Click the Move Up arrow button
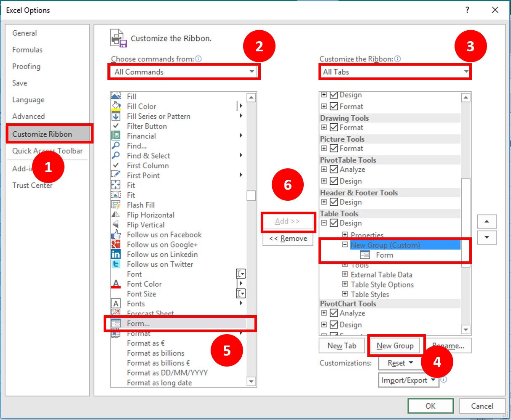The height and width of the screenshot is (420, 511). pyautogui.click(x=487, y=221)
